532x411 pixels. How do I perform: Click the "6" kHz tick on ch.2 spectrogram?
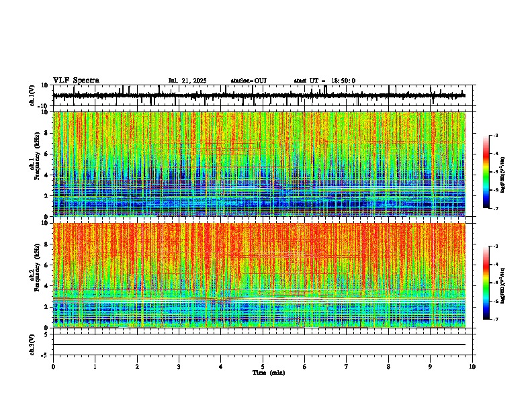pyautogui.click(x=47, y=265)
